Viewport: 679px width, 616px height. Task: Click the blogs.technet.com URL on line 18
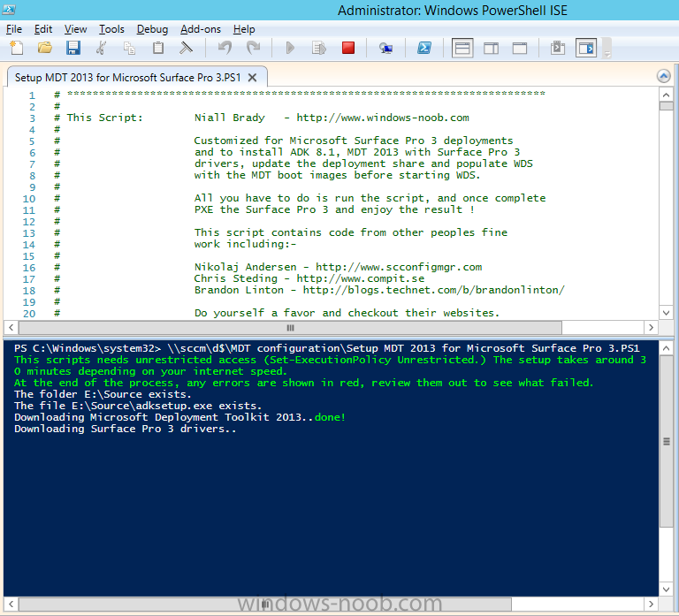pos(433,290)
